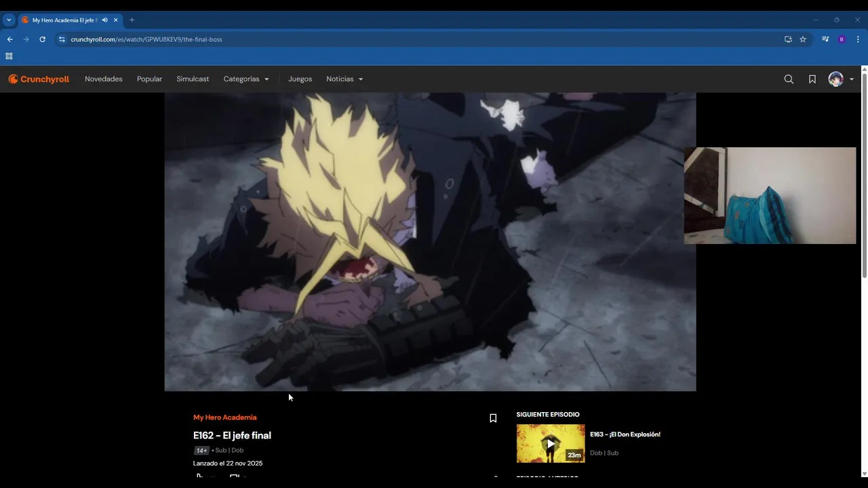Play the E163 next episode thumbnail
Screen dimensions: 868x488
tap(551, 444)
